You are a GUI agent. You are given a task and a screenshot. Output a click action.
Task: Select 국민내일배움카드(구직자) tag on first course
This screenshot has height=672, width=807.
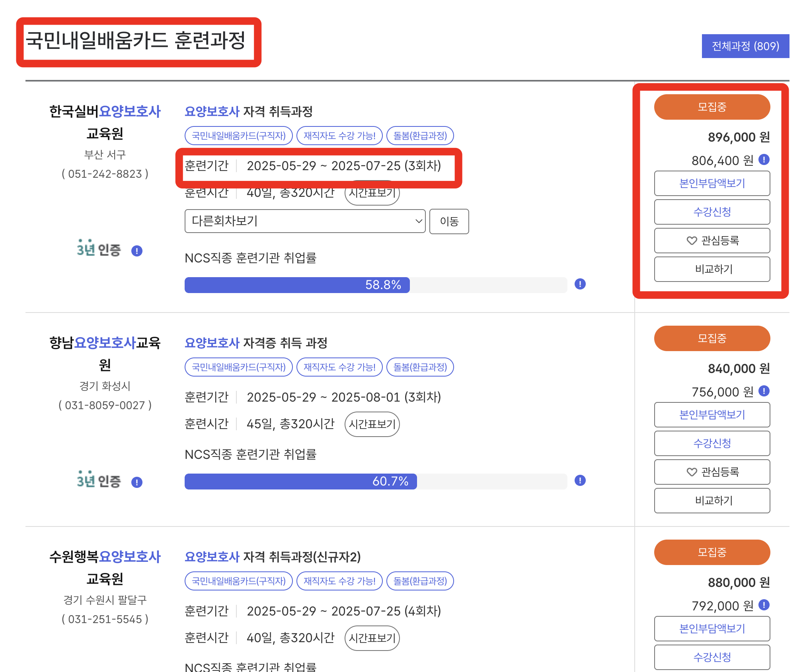click(x=238, y=136)
